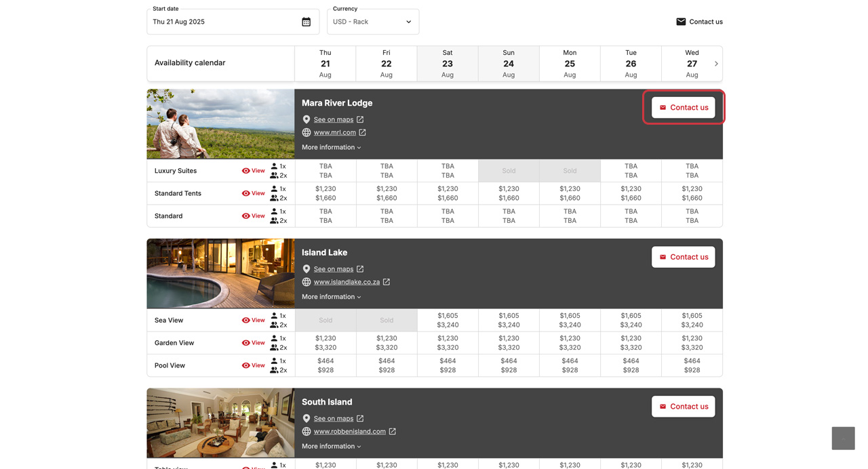Click Sold cell for Luxury Suites on Sun 24
Screen dimensions: 868x469
pos(509,171)
